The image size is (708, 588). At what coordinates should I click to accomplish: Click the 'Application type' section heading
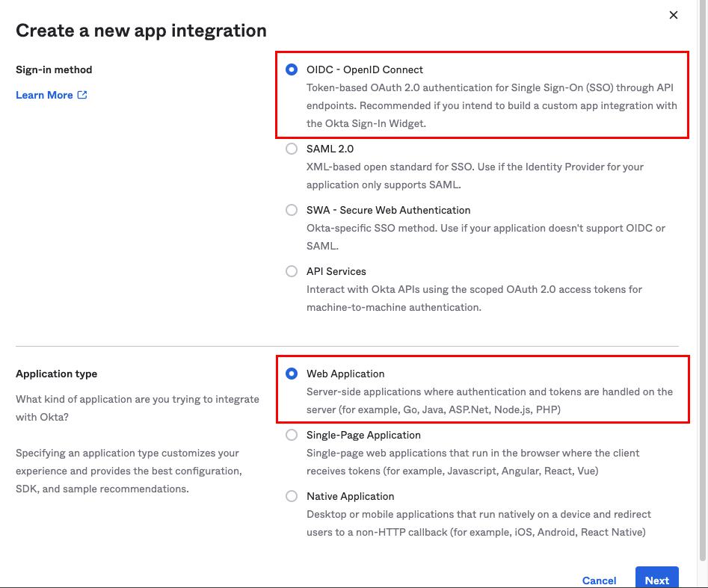click(56, 374)
